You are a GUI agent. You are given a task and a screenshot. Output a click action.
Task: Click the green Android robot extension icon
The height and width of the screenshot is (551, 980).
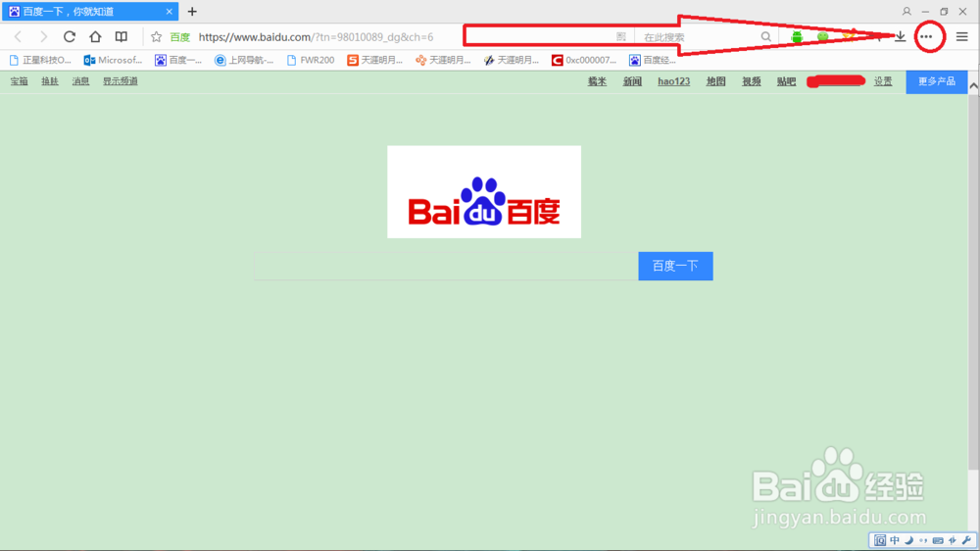click(796, 37)
